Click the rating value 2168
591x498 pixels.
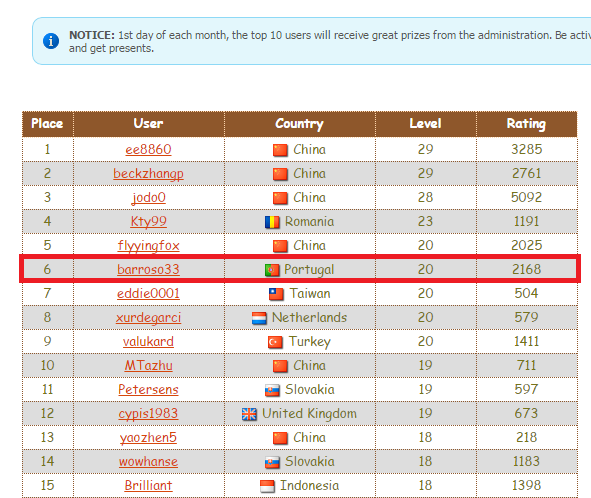coord(527,270)
